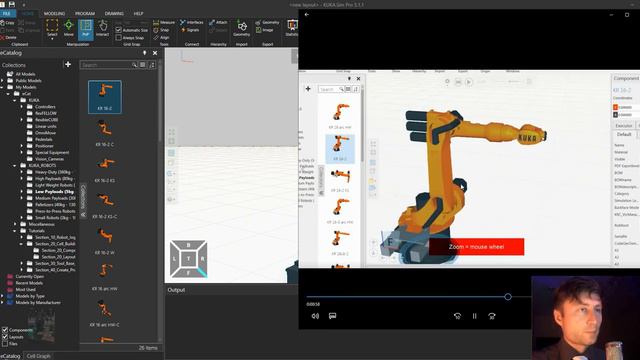Image resolution: width=640 pixels, height=360 pixels.
Task: Select the Select tool in Manipulation group
Action: (52, 29)
